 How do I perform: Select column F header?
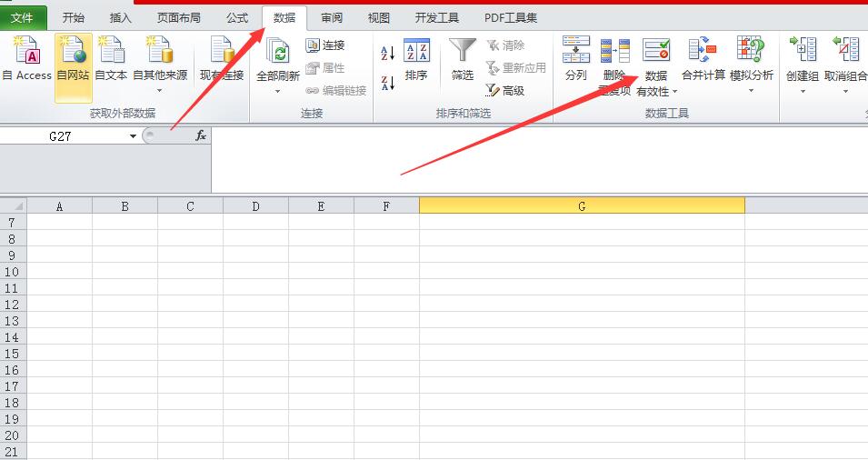coord(386,206)
